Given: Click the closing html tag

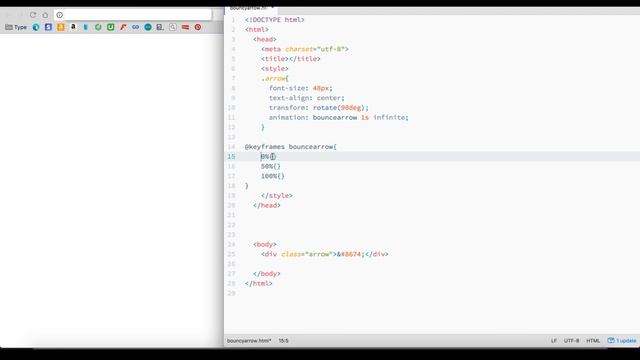Looking at the screenshot, I should (x=259, y=283).
